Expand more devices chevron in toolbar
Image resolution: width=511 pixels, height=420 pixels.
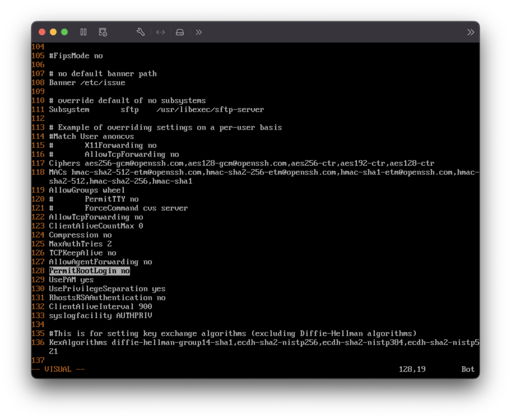pos(199,32)
